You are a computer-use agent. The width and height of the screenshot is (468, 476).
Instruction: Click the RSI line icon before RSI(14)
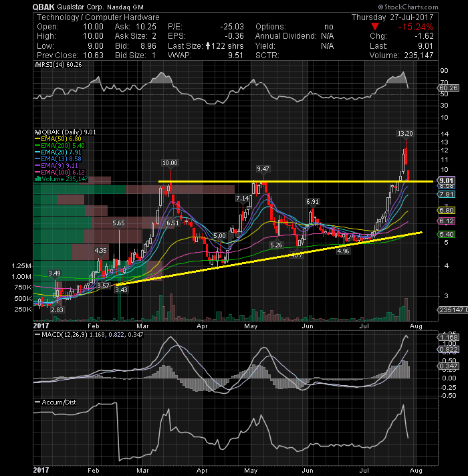click(x=37, y=65)
